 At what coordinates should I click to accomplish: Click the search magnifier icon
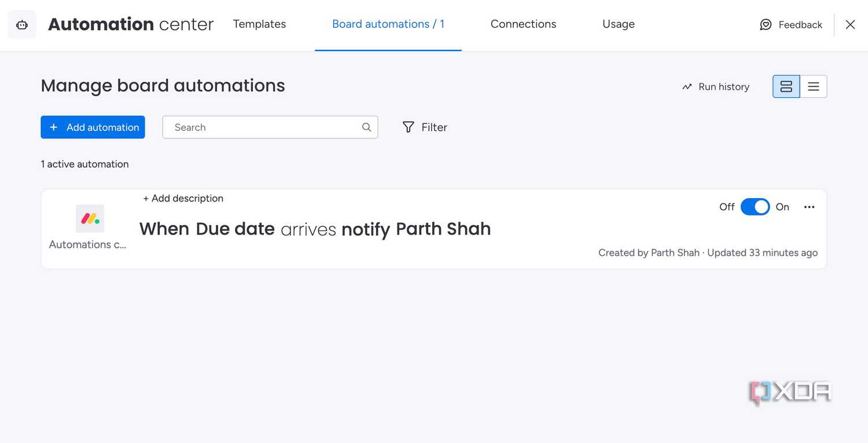(366, 127)
